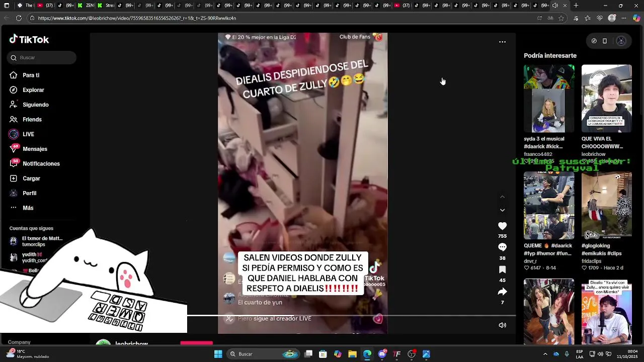Open Task View on taskbar
The height and width of the screenshot is (362, 644).
click(308, 354)
